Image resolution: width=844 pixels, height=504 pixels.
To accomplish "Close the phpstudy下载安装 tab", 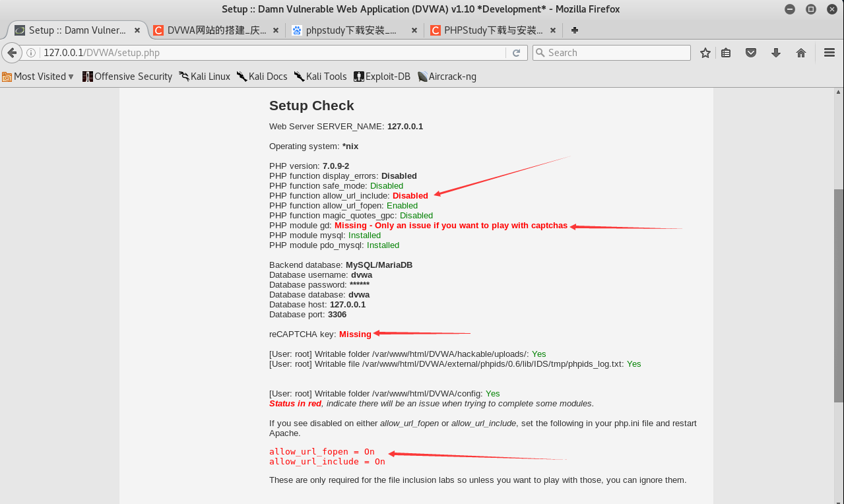I will [x=414, y=30].
